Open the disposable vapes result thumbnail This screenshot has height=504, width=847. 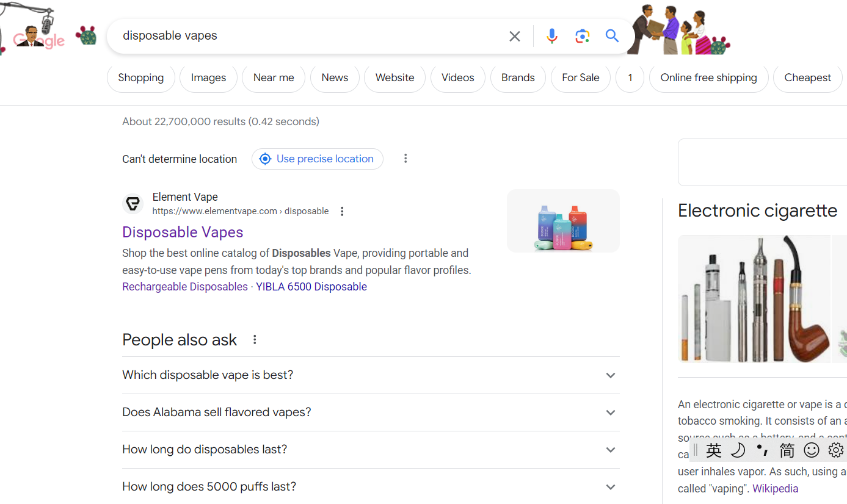pyautogui.click(x=563, y=221)
